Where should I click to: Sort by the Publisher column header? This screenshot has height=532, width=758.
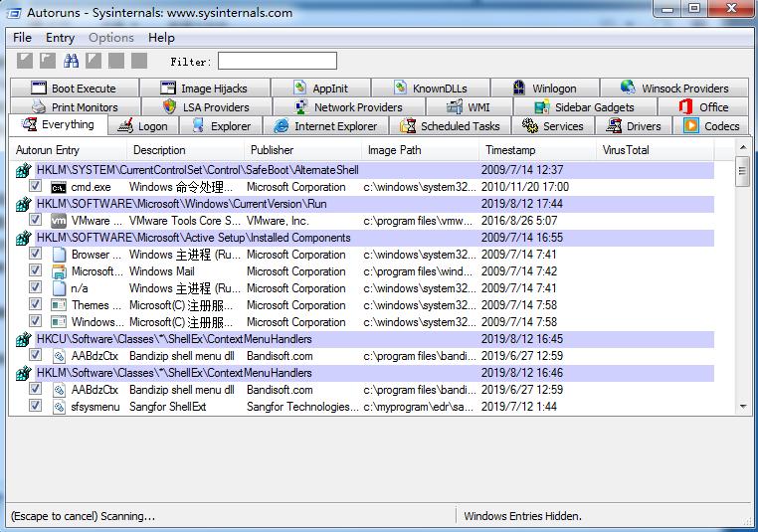pyautogui.click(x=272, y=150)
